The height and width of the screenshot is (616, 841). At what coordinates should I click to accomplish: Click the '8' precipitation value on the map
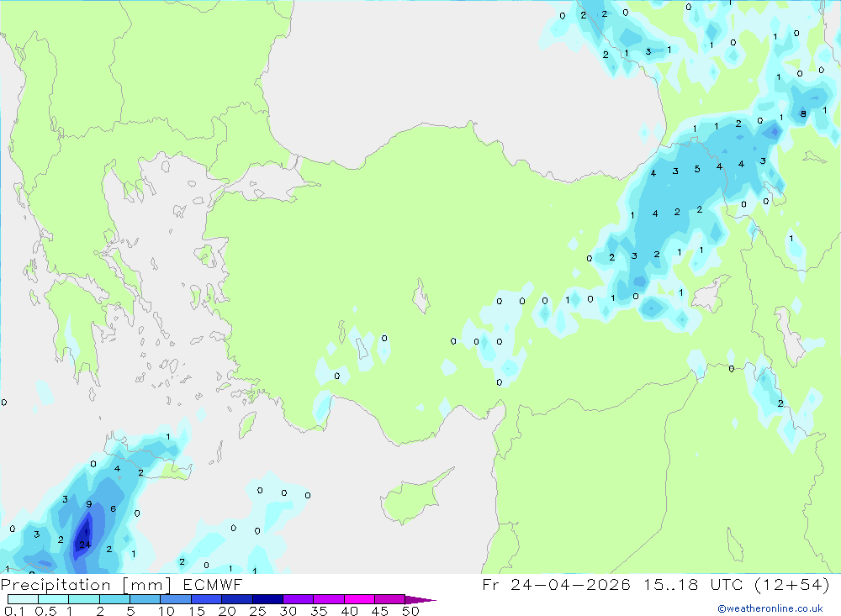click(x=803, y=113)
